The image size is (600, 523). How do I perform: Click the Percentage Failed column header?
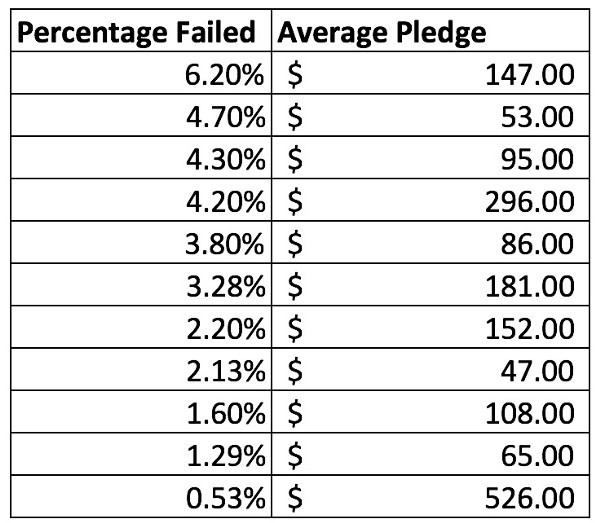point(136,32)
